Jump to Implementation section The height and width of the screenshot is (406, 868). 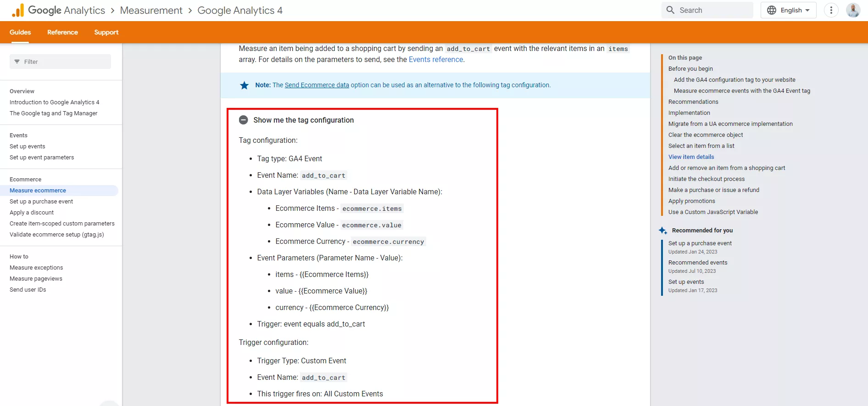click(689, 113)
